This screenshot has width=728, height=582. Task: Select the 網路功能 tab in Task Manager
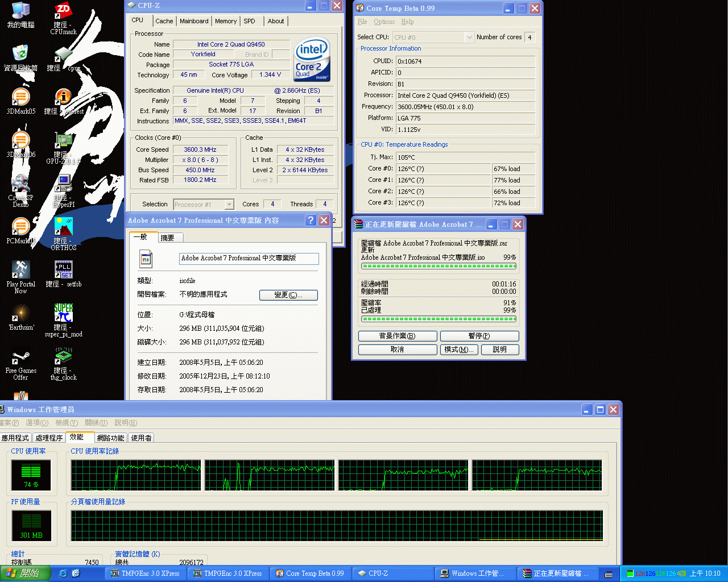(x=110, y=438)
